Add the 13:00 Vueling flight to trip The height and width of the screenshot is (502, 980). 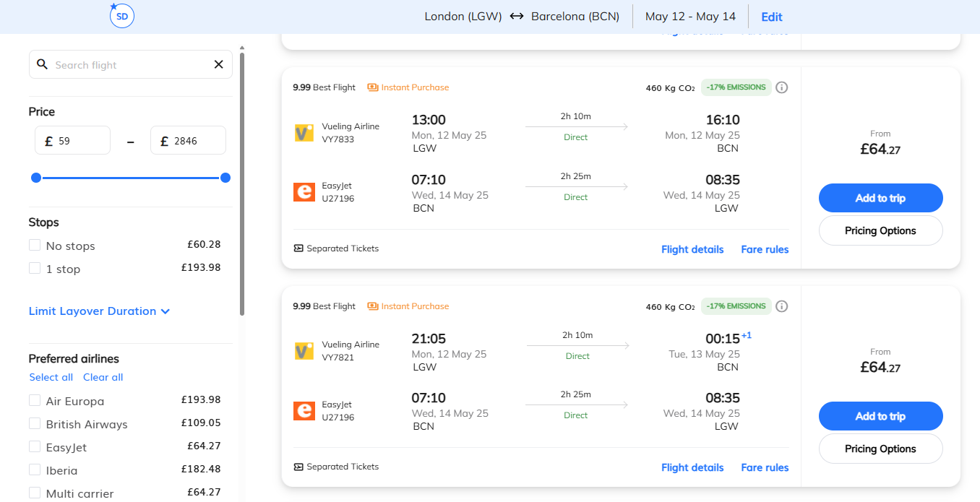point(880,198)
